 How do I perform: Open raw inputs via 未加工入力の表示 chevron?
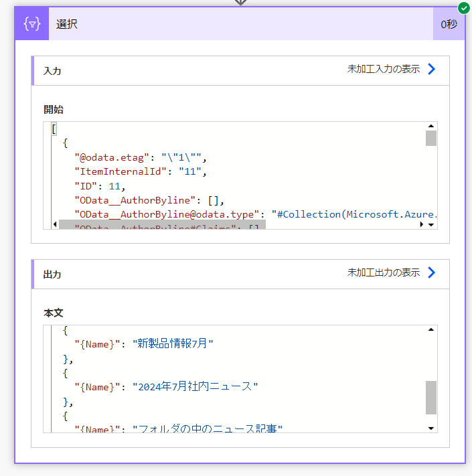(x=431, y=69)
